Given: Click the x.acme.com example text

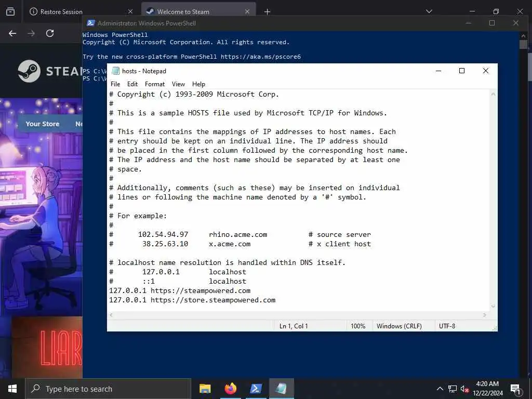Looking at the screenshot, I should click(230, 244).
